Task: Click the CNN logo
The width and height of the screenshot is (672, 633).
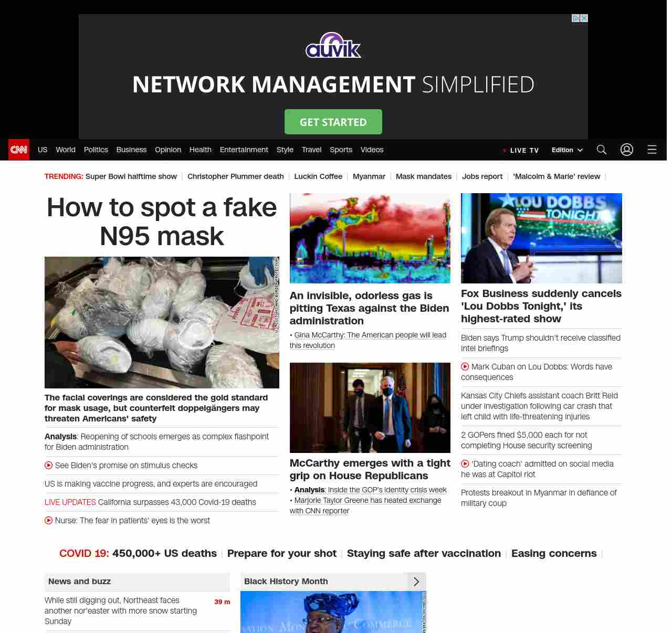Action: click(x=19, y=150)
